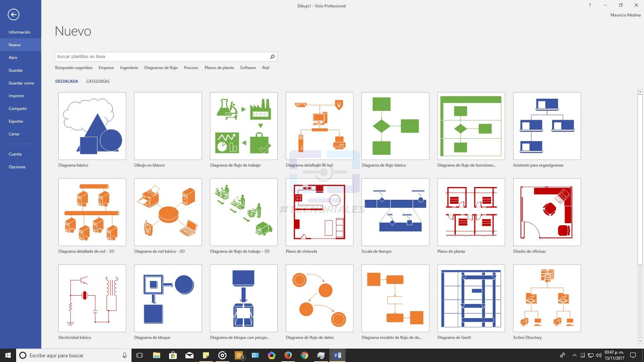Switch to the CATEGORÍAS tab

pos(97,81)
